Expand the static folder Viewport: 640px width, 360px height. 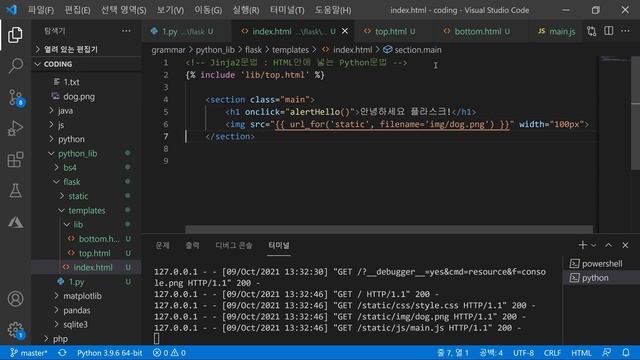click(78, 196)
